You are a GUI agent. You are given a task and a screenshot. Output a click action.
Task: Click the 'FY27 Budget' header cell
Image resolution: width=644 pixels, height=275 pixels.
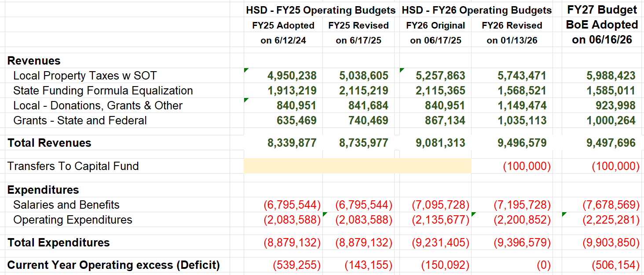(x=602, y=10)
